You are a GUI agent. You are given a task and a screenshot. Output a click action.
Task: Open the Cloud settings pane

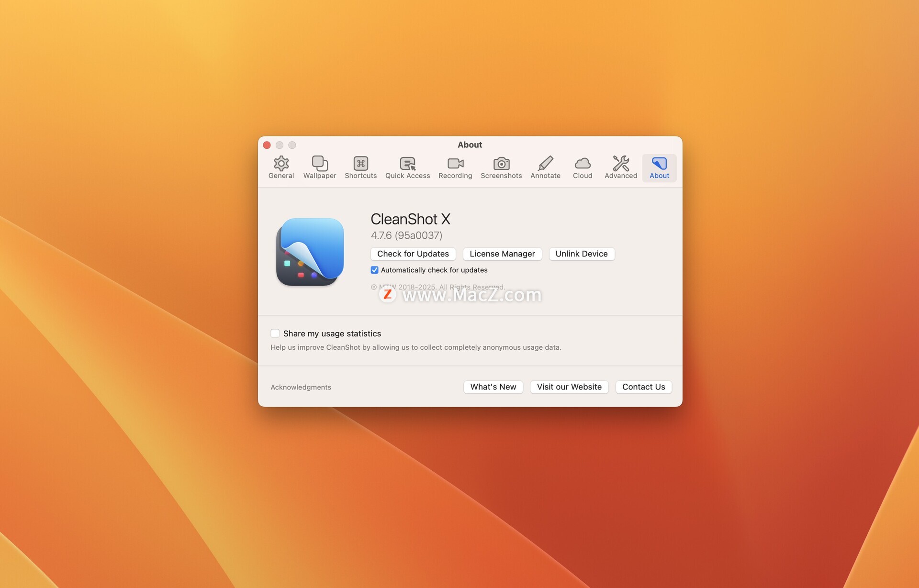pyautogui.click(x=583, y=167)
